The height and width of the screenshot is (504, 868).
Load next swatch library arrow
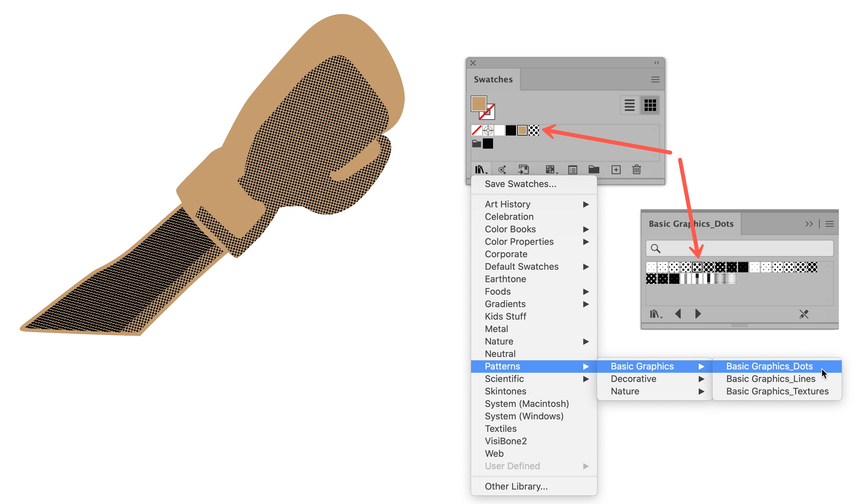[698, 314]
